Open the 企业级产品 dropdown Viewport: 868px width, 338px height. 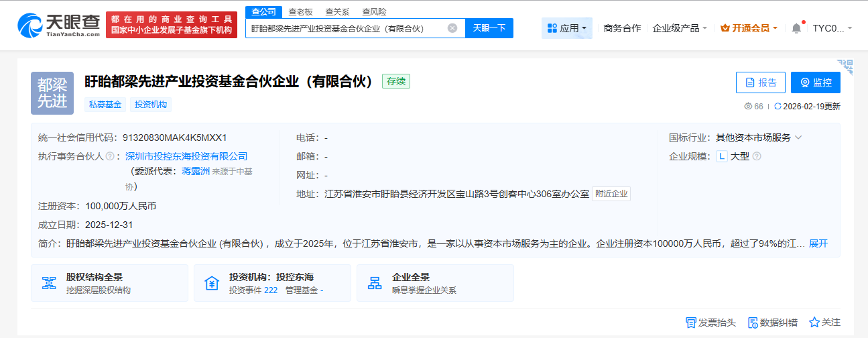coord(680,28)
